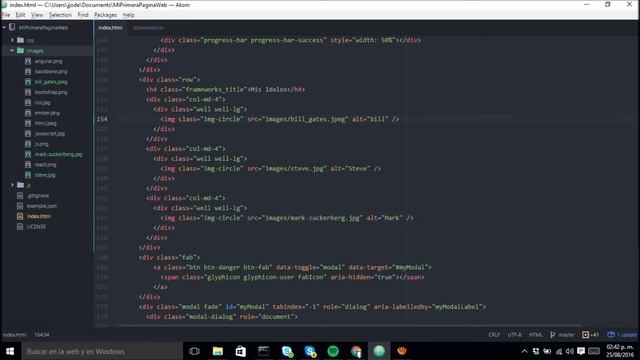The width and height of the screenshot is (640, 360).
Task: Open the Help menu
Action: (x=129, y=15)
